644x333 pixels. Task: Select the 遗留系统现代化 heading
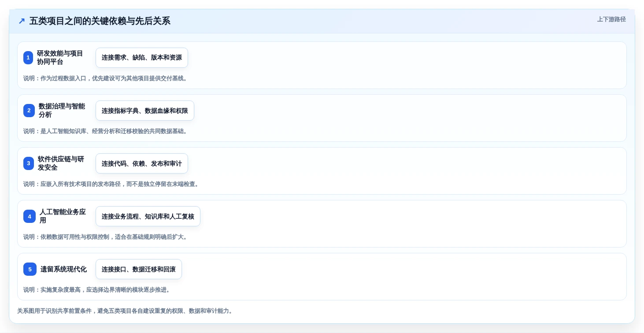(63, 269)
